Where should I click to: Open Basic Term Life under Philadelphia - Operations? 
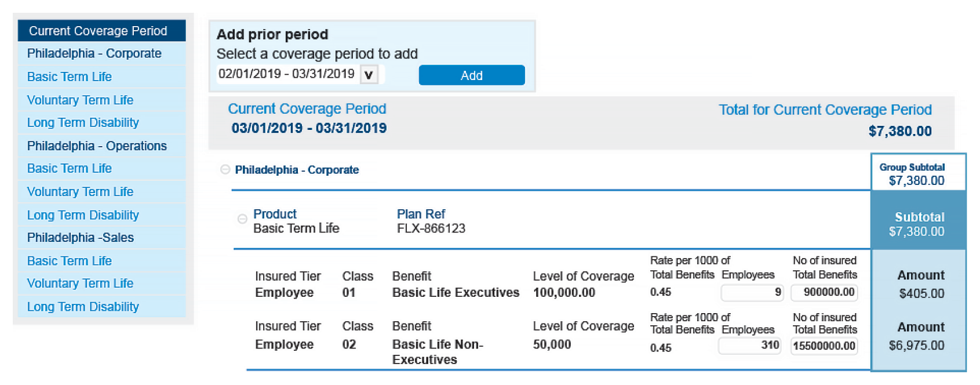pos(70,168)
